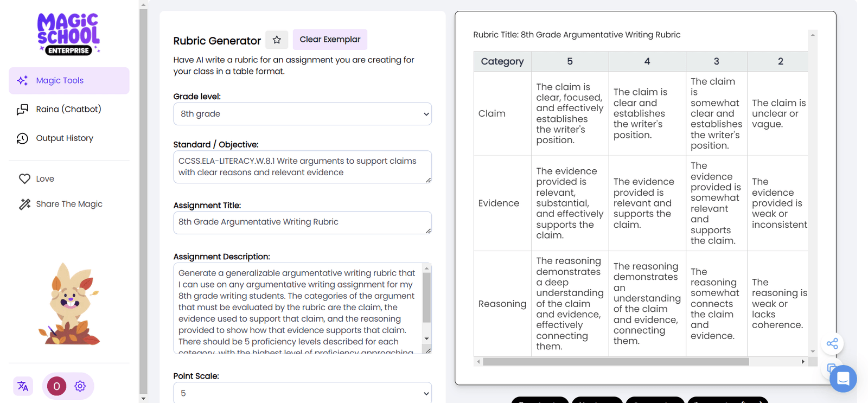Switch to the Magic Tools section
Image resolution: width=868 pixels, height=403 pixels.
point(60,80)
